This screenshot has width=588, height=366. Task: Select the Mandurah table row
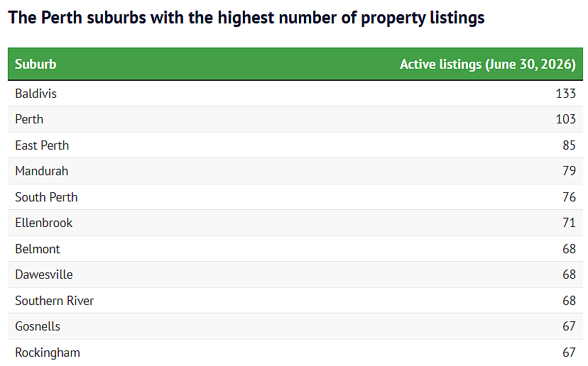point(295,171)
